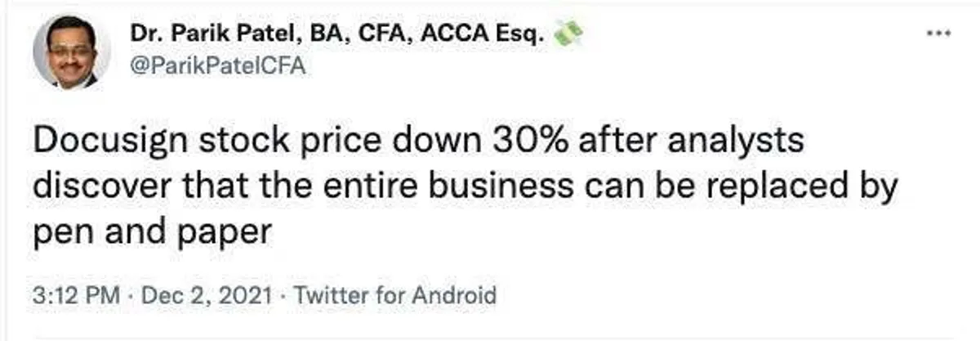This screenshot has width=980, height=341.
Task: Click the 30% figure in tweet text
Action: point(520,142)
